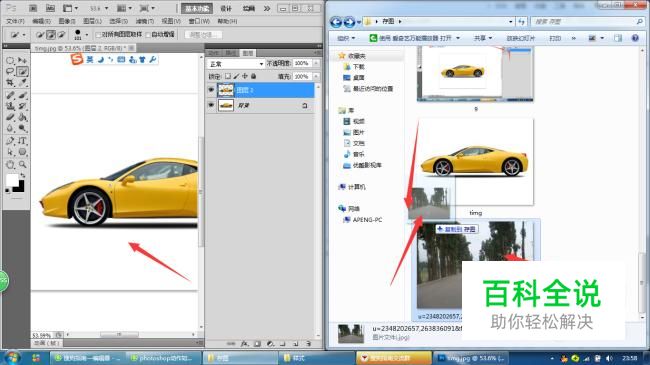
Task: Toggle lock all on layer
Action: tap(253, 76)
